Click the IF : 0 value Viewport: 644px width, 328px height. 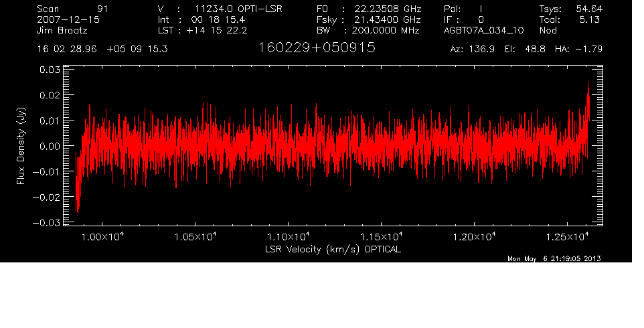click(464, 19)
